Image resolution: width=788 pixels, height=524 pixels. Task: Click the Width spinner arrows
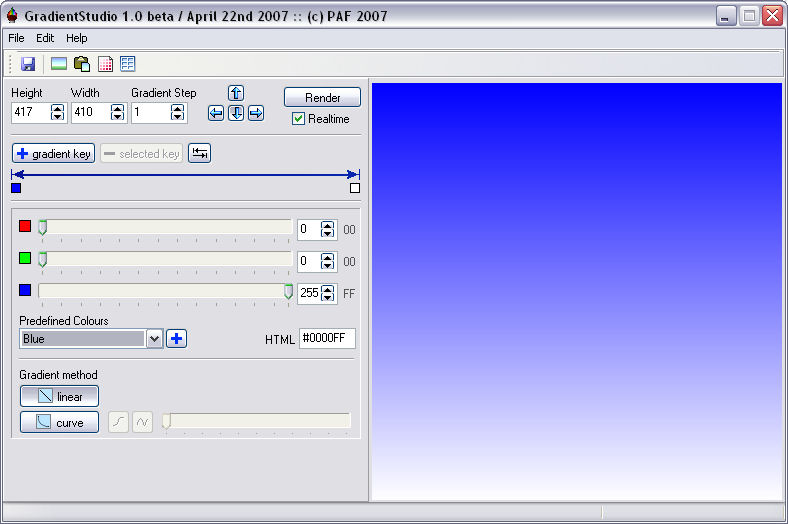[118, 112]
